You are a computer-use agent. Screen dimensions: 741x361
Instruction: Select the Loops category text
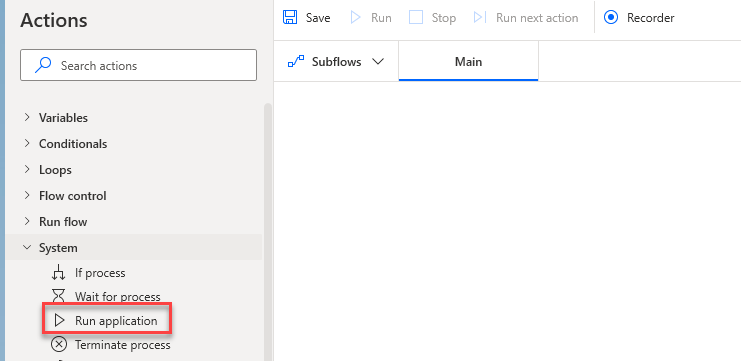tap(55, 170)
